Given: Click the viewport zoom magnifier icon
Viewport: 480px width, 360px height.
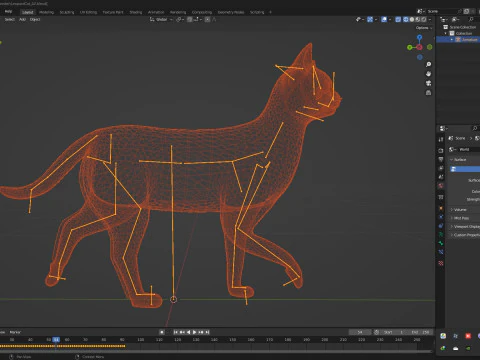Looking at the screenshot, I should (x=429, y=64).
